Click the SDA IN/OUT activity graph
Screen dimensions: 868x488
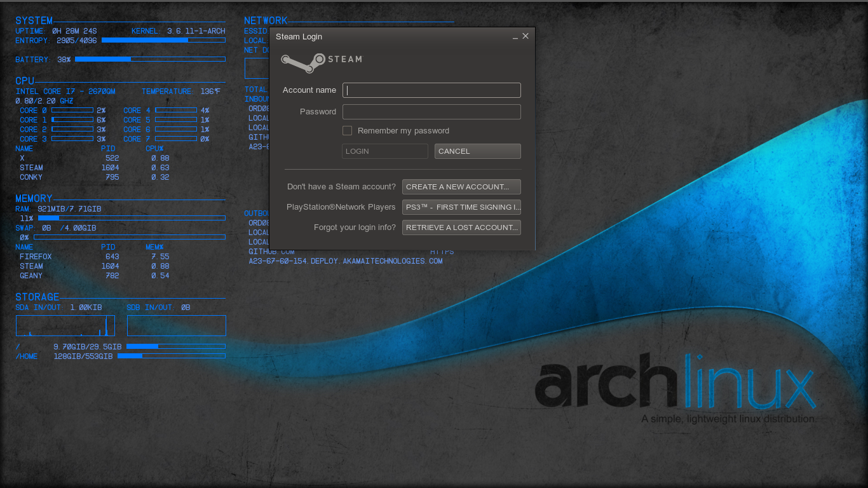coord(65,325)
